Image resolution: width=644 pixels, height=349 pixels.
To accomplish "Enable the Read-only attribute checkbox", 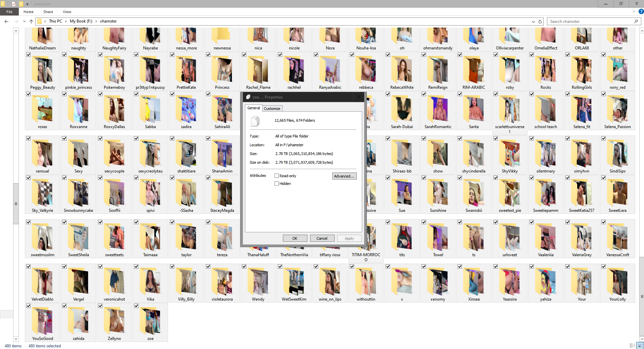I will coord(277,176).
